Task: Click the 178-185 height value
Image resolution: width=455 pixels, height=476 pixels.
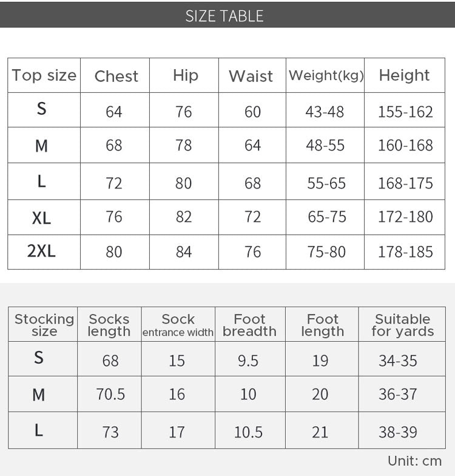Action: tap(405, 251)
